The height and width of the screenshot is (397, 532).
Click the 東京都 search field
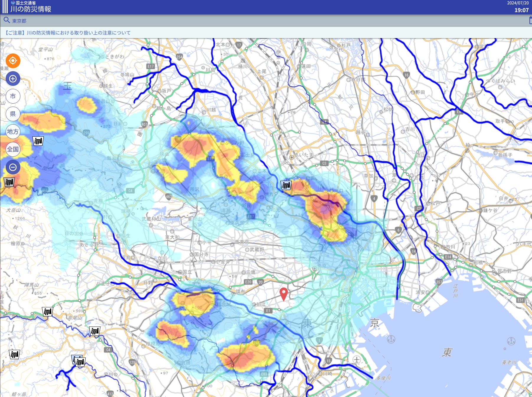pos(19,21)
